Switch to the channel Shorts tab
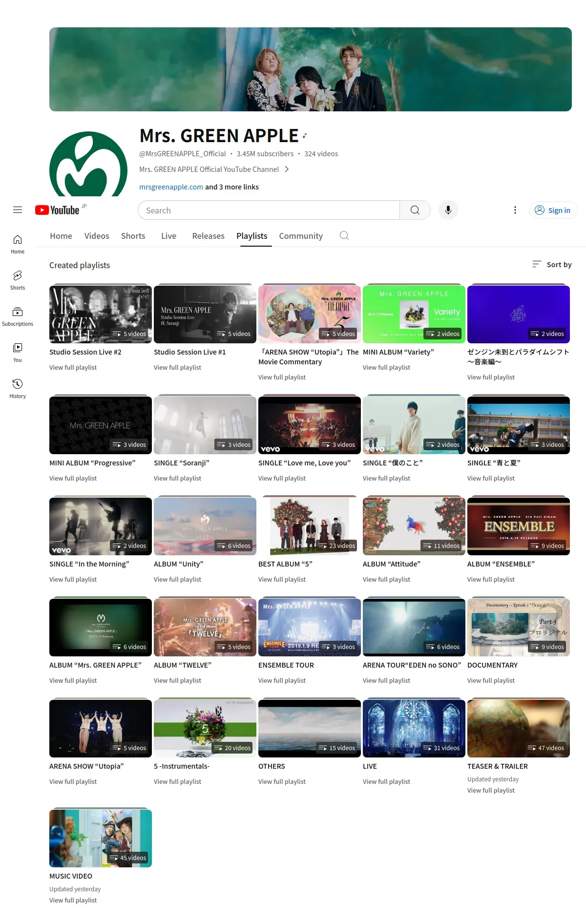 pos(133,236)
